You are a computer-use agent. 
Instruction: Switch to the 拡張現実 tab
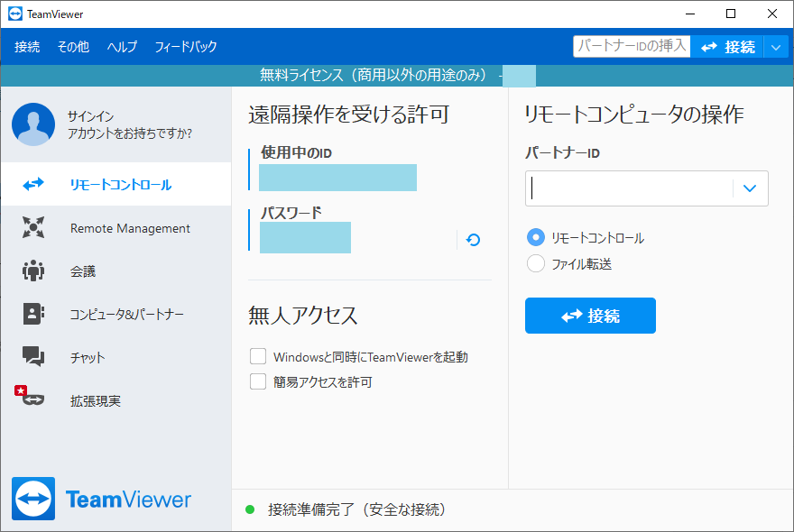coord(116,400)
